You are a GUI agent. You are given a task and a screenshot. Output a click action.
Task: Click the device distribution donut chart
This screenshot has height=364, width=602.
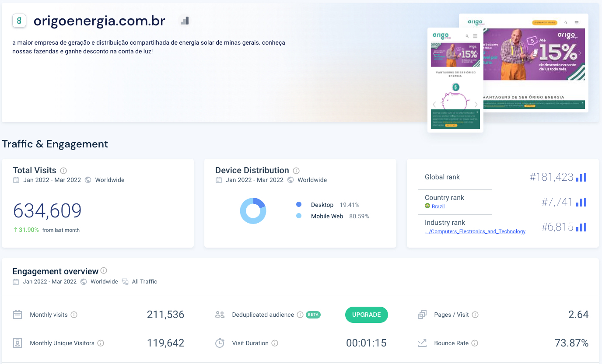pyautogui.click(x=253, y=211)
